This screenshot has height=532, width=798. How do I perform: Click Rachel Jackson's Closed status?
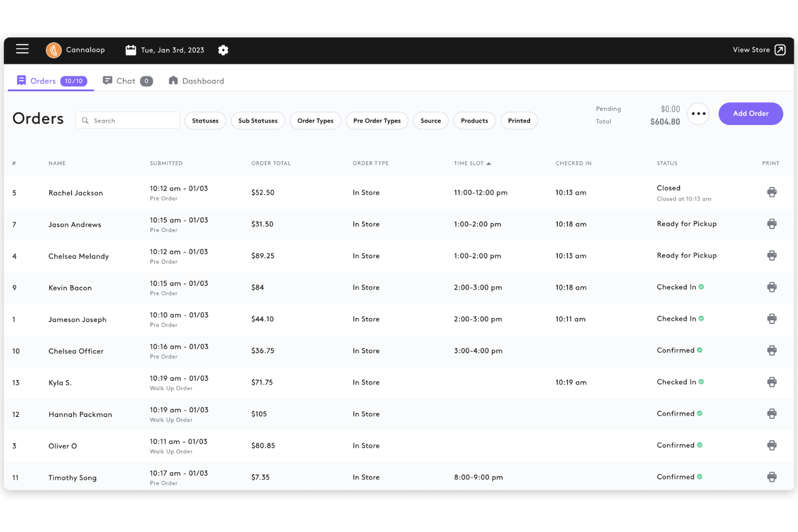pyautogui.click(x=669, y=188)
